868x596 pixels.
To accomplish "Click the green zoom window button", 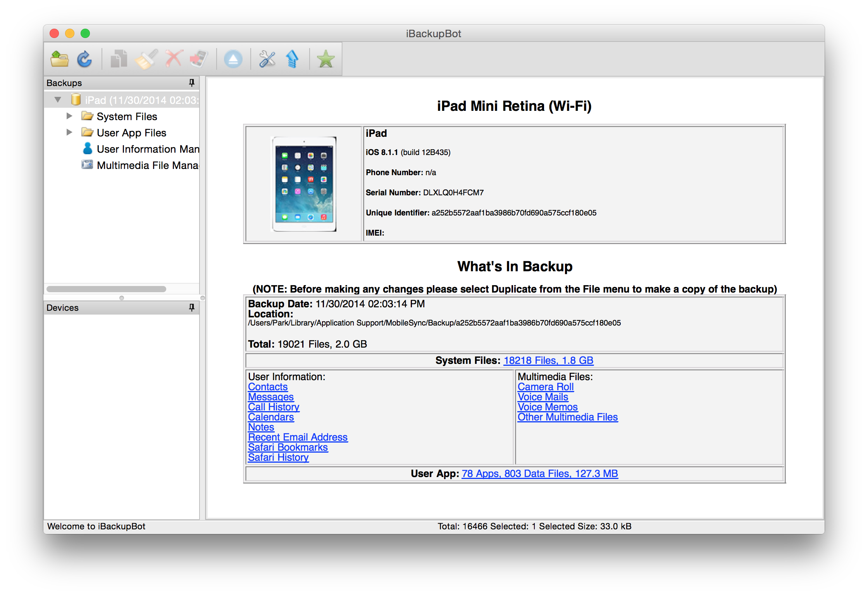I will pyautogui.click(x=85, y=33).
